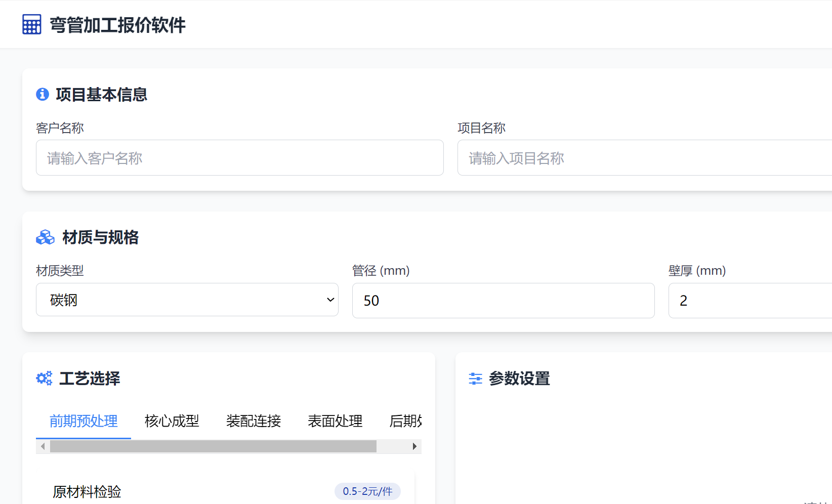Focus the 项目名称 text field
Image resolution: width=832 pixels, height=504 pixels.
click(x=644, y=158)
